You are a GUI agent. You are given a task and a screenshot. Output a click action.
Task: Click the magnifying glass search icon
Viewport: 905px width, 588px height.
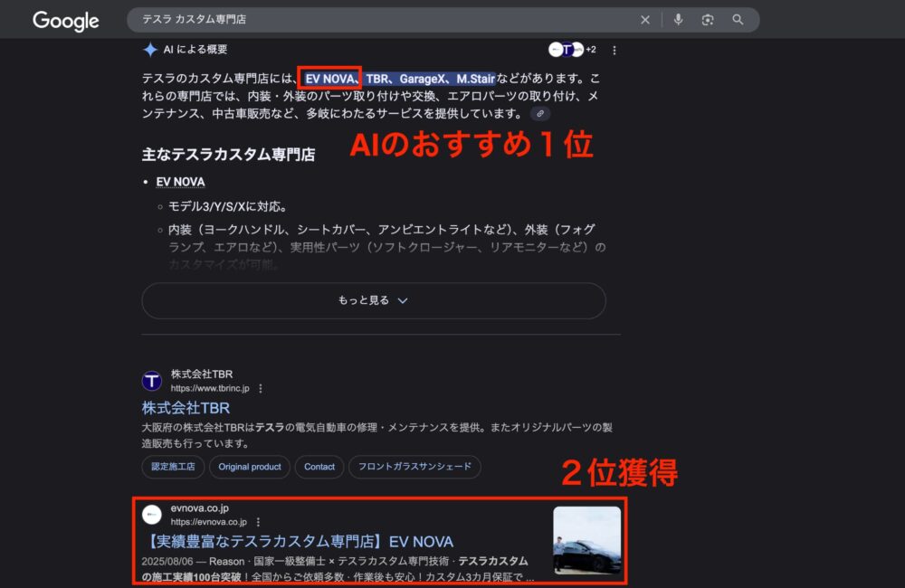coord(738,19)
